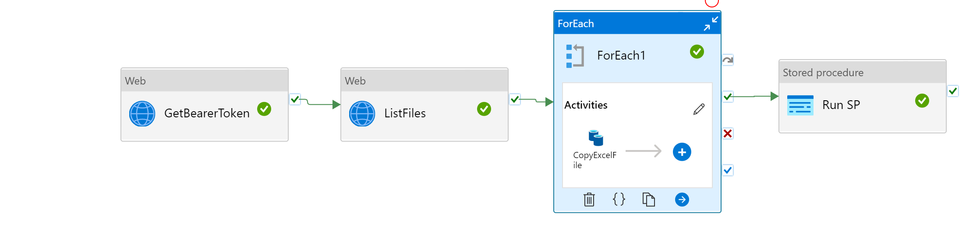Select the Run SP activity name
The width and height of the screenshot is (980, 250).
pos(841,105)
